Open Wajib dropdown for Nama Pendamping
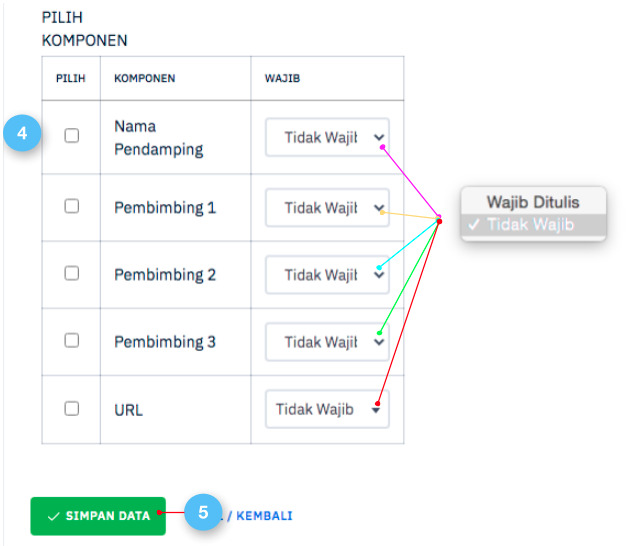631x546 pixels. (327, 137)
